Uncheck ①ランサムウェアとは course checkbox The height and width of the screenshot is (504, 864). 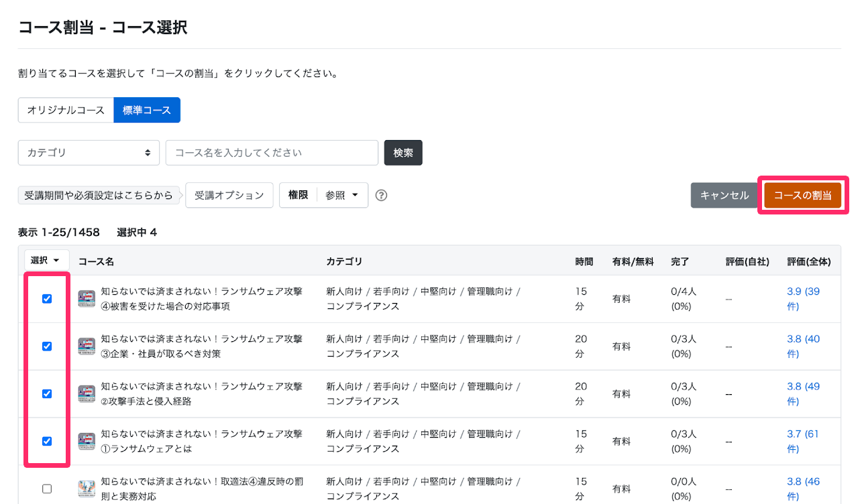click(47, 442)
